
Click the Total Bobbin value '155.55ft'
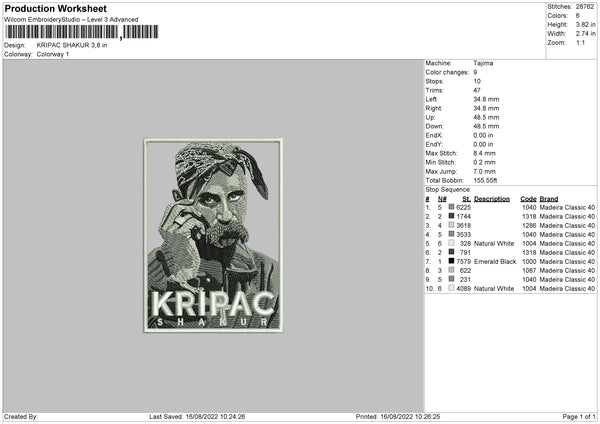485,180
